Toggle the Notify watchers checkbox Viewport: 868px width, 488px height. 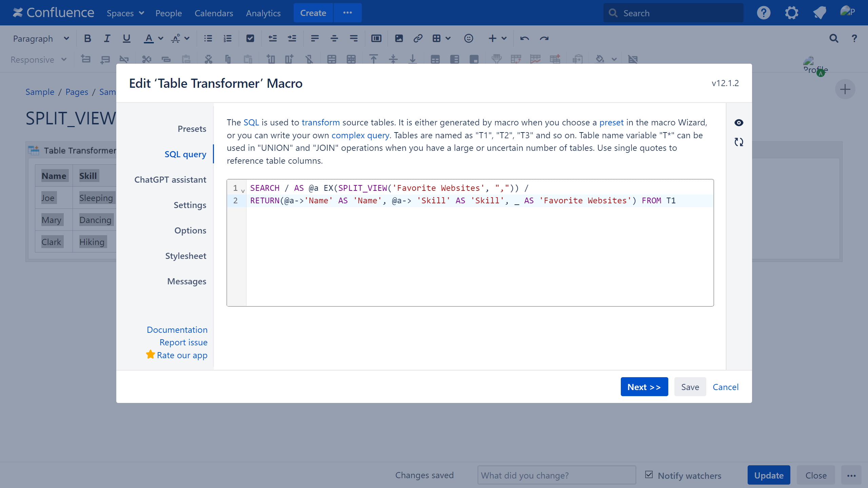point(649,475)
